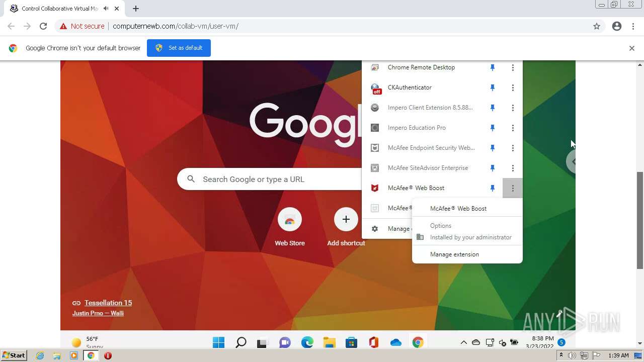Open a new browser tab
644x362 pixels.
(x=136, y=9)
